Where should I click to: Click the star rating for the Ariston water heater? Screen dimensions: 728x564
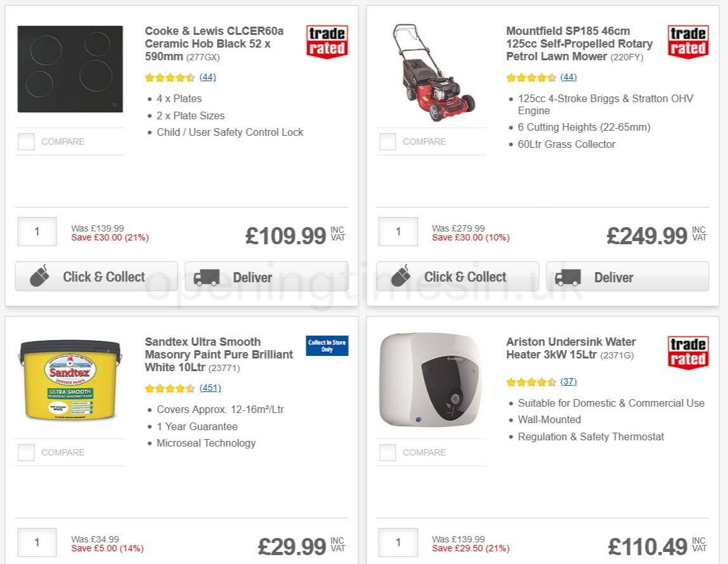pyautogui.click(x=531, y=381)
